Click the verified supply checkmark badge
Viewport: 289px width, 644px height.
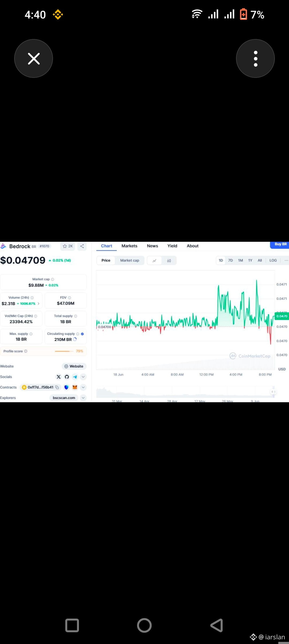click(82, 334)
